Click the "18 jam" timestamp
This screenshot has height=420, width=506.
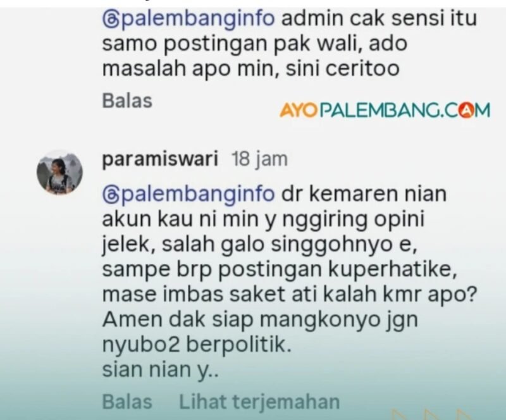coord(259,159)
